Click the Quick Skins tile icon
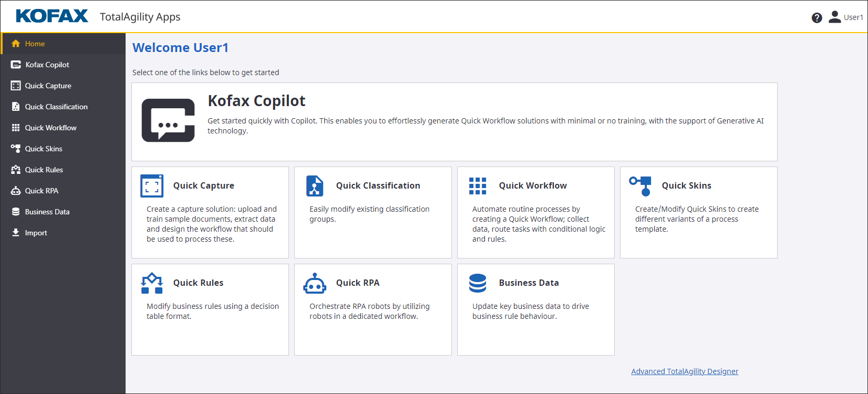The height and width of the screenshot is (394, 868). (640, 186)
